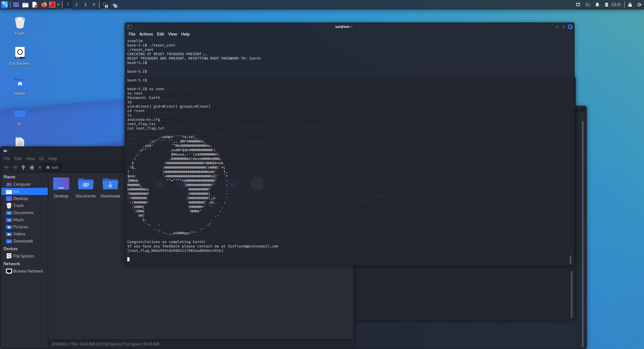Click the kali path bar button
The width and height of the screenshot is (644, 349).
(52, 167)
